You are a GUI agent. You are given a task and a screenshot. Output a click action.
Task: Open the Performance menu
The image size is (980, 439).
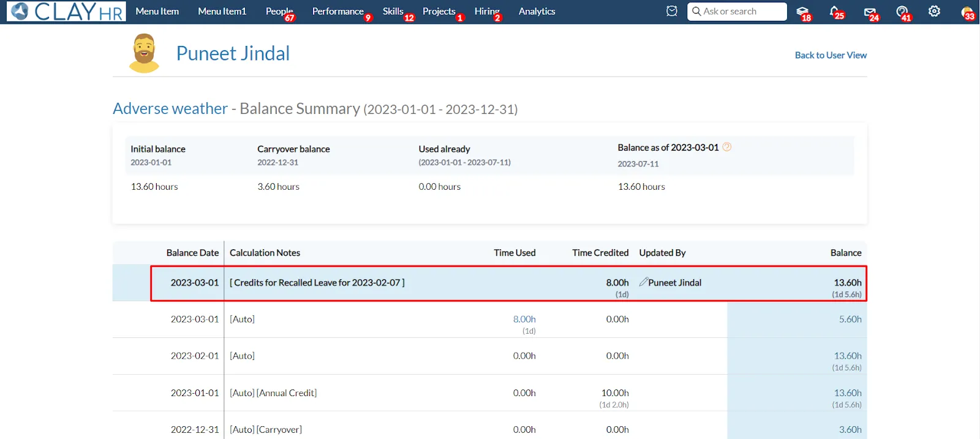(338, 12)
